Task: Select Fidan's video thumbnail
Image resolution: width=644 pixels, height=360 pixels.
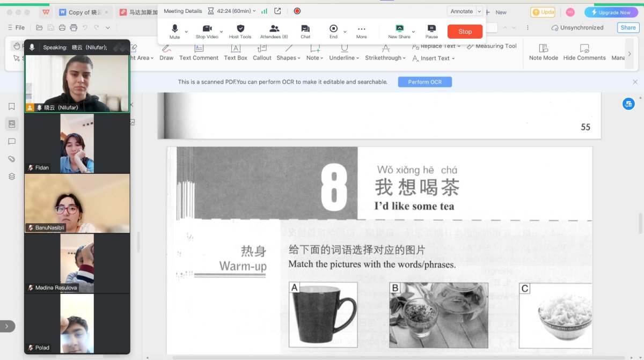Action: click(x=77, y=143)
